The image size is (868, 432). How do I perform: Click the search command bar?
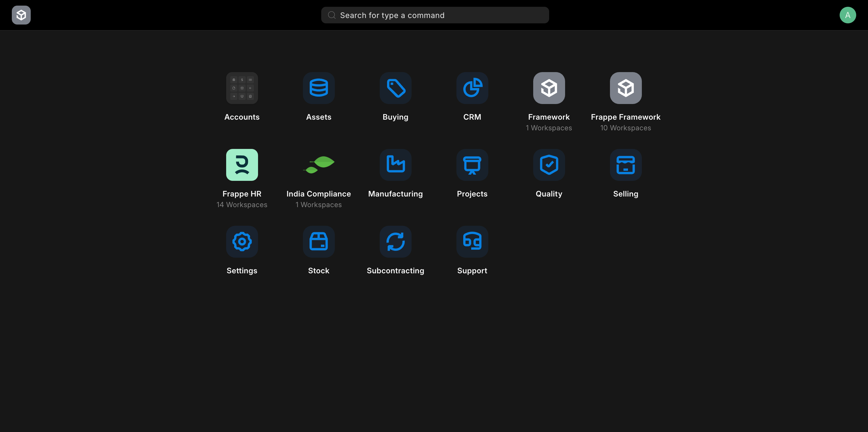[435, 15]
